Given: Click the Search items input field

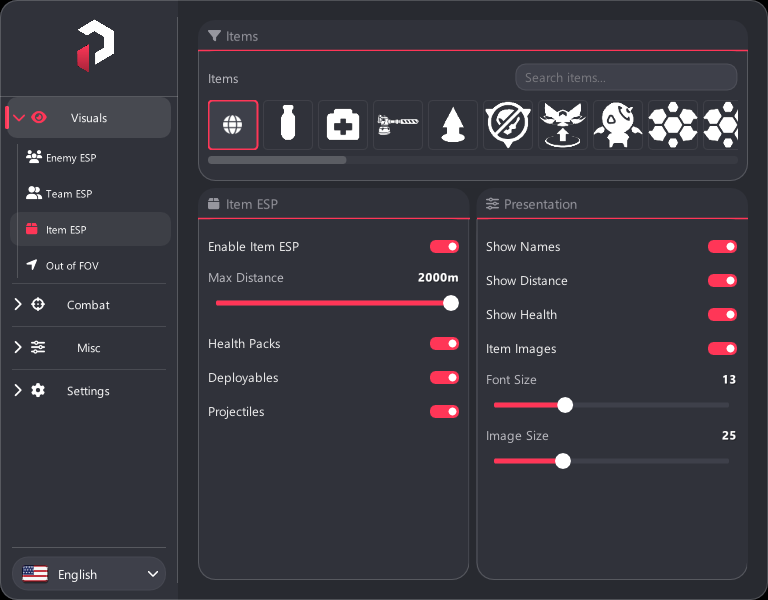Looking at the screenshot, I should click(626, 77).
